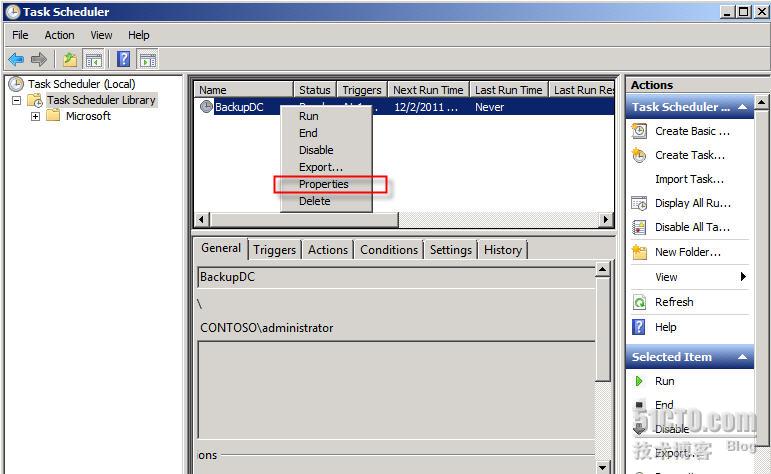Sort by the Status column header
Screen dimensions: 771x474
click(315, 90)
